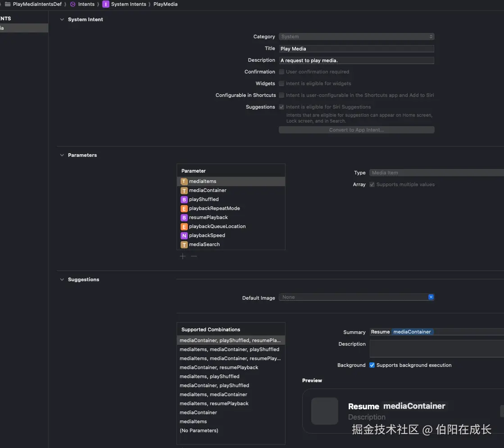
Task: Click the resumePlayback boolean type icon
Action: tap(184, 217)
